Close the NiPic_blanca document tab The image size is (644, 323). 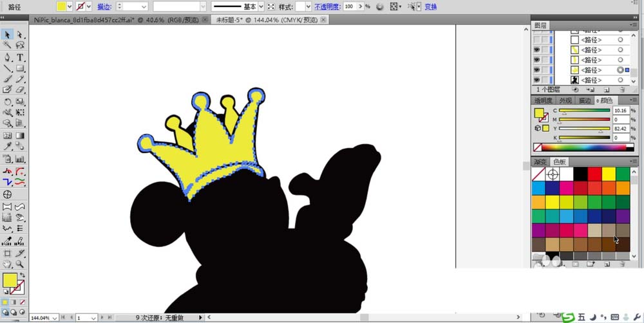205,19
